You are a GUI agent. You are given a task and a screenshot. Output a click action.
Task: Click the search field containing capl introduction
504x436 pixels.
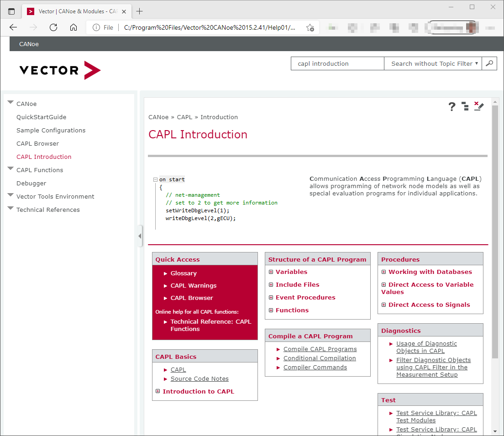[x=337, y=63]
